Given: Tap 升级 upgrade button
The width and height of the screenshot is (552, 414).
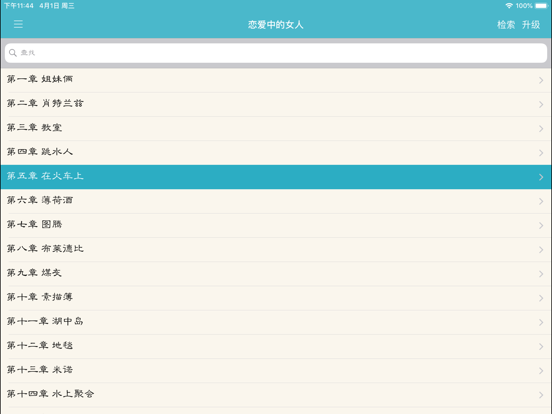Looking at the screenshot, I should 531,25.
